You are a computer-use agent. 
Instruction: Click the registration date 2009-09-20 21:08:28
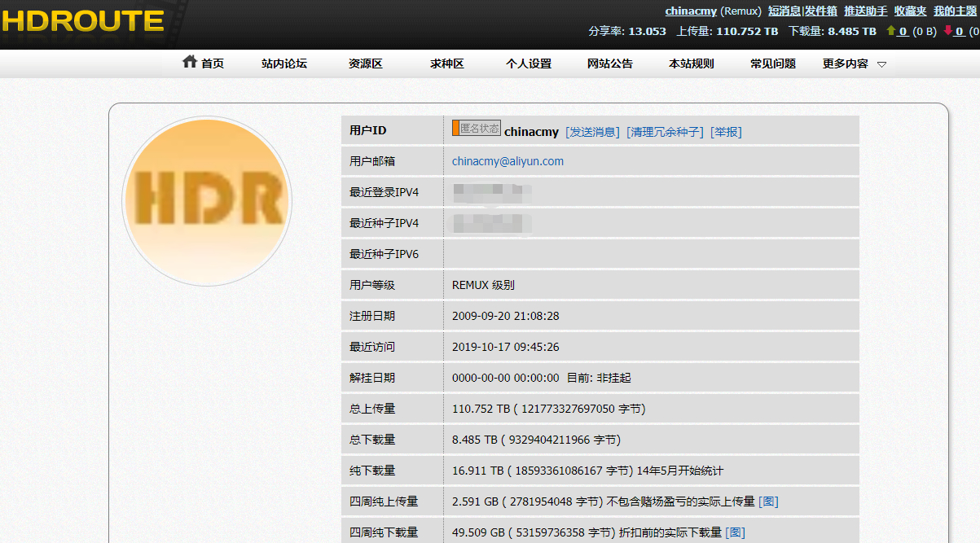tap(505, 316)
